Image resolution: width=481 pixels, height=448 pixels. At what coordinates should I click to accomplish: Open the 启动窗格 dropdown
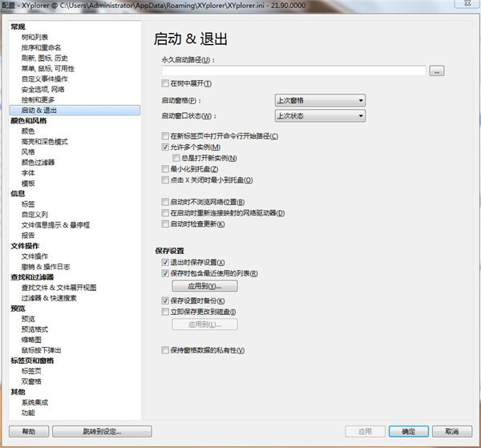[x=319, y=100]
